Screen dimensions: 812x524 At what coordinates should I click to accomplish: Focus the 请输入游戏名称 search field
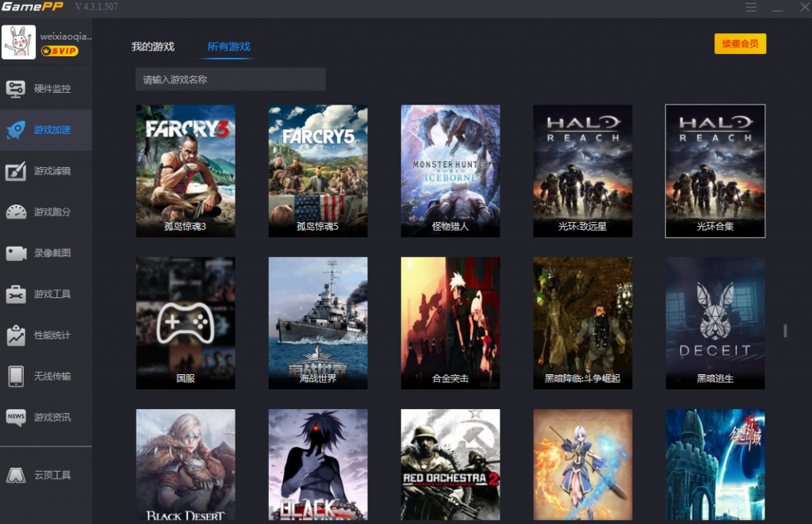coord(231,79)
